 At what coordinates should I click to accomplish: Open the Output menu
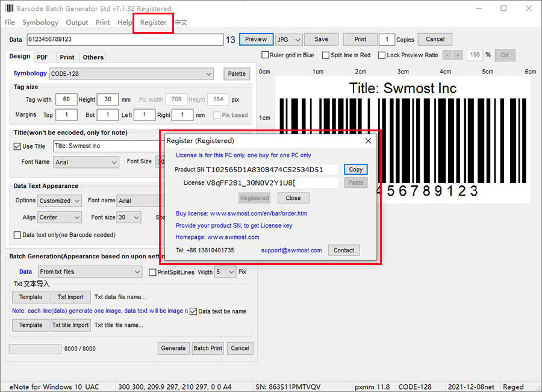(76, 22)
